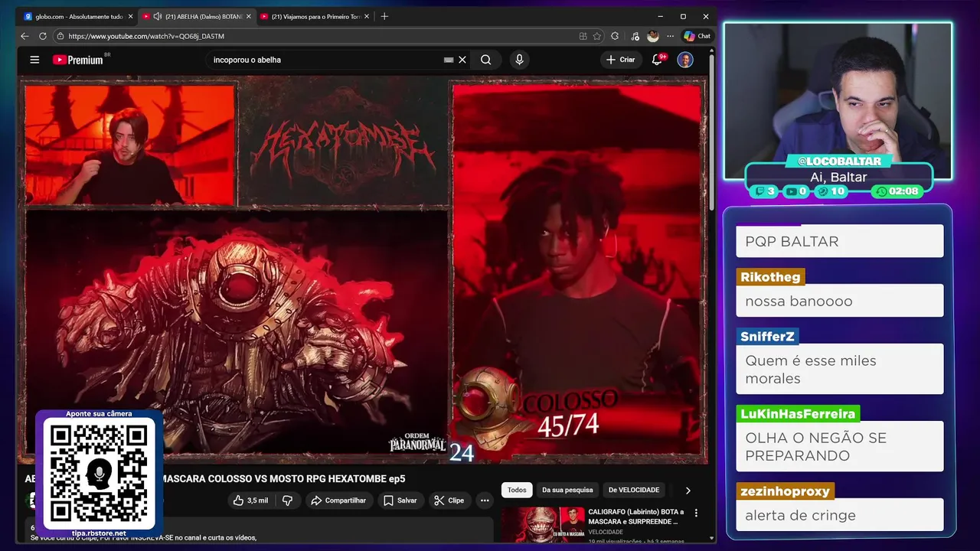Image resolution: width=980 pixels, height=551 pixels.
Task: Open a new browser tab
Action: pos(384,16)
